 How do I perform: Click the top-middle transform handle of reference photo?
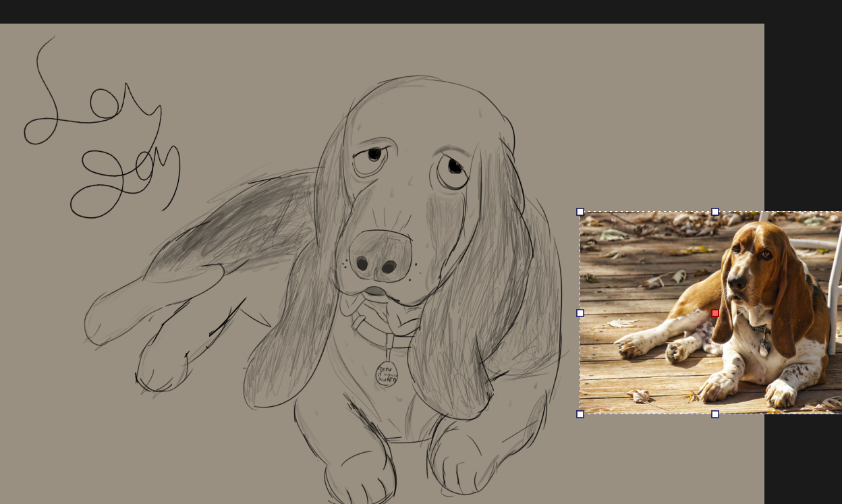click(x=715, y=212)
